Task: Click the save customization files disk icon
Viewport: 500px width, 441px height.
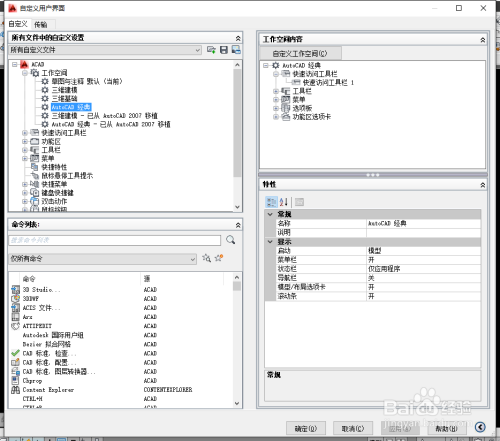Action: (x=224, y=50)
